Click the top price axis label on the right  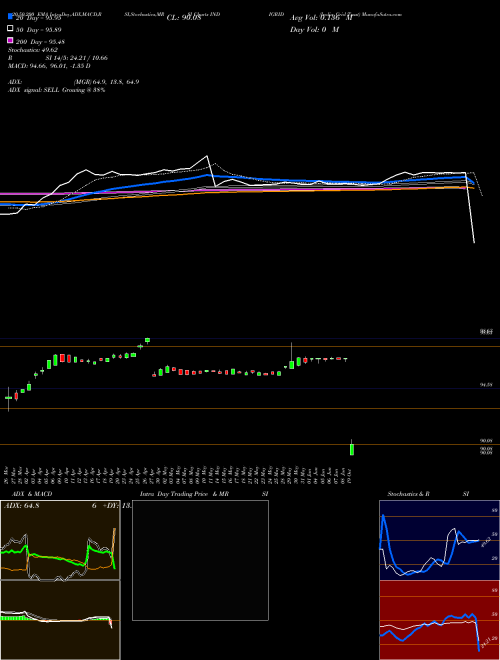(487, 332)
